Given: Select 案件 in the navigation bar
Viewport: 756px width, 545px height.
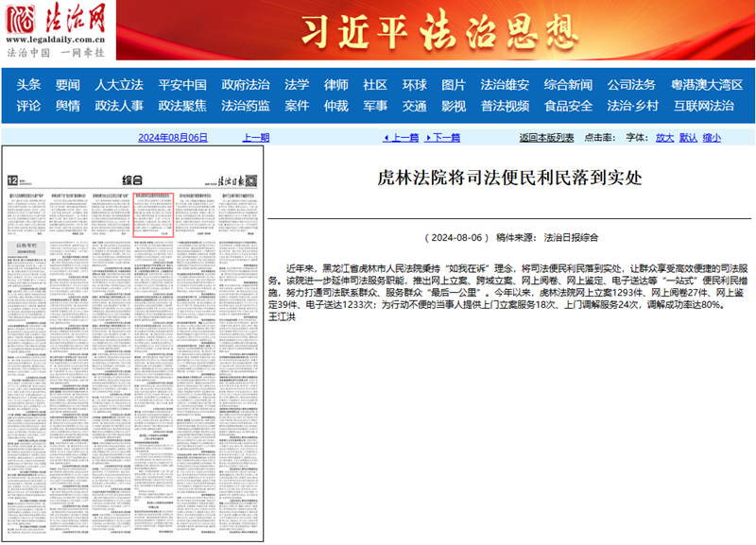Looking at the screenshot, I should (297, 106).
